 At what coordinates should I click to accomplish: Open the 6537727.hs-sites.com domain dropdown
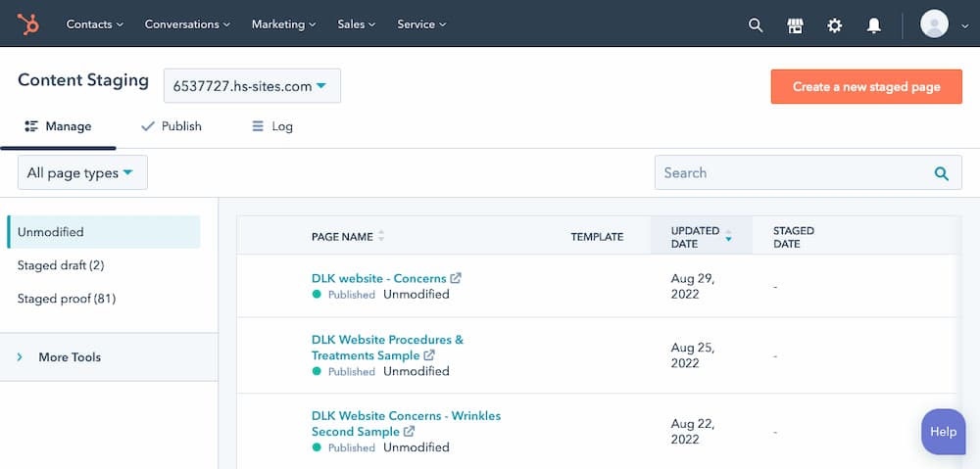pyautogui.click(x=253, y=86)
